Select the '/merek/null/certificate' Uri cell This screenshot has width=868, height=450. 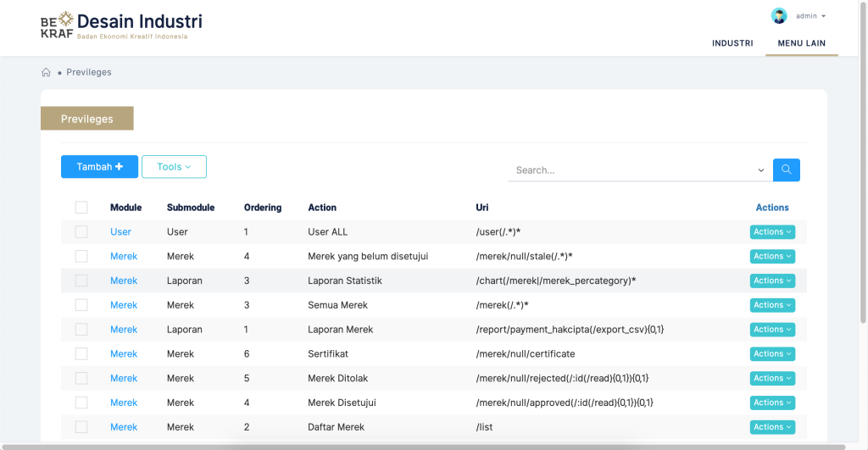pyautogui.click(x=526, y=353)
